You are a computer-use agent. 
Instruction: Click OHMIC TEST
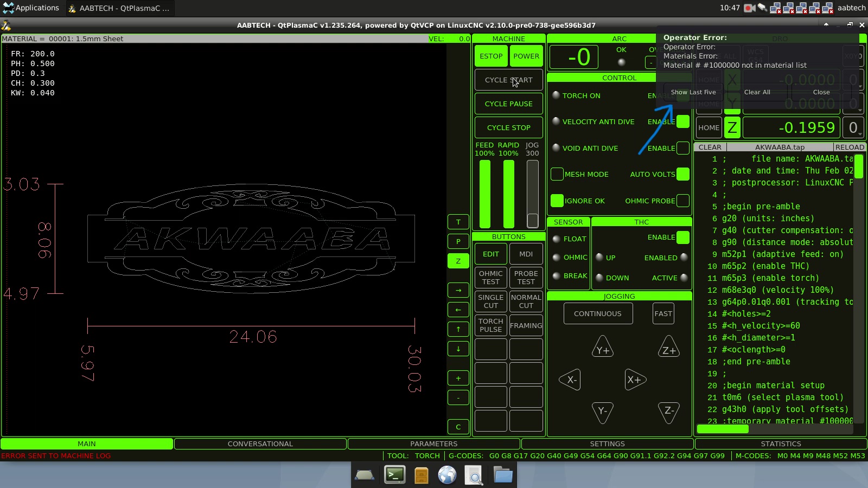click(491, 278)
